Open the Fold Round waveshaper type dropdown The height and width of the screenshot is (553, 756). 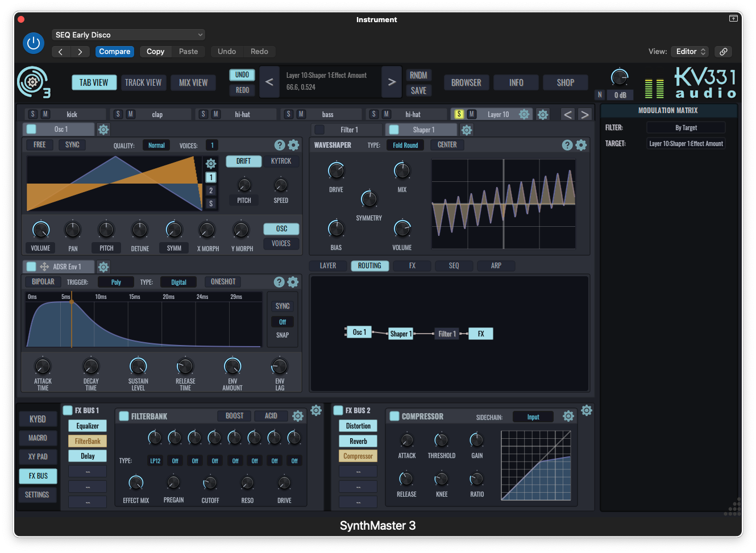[405, 144]
